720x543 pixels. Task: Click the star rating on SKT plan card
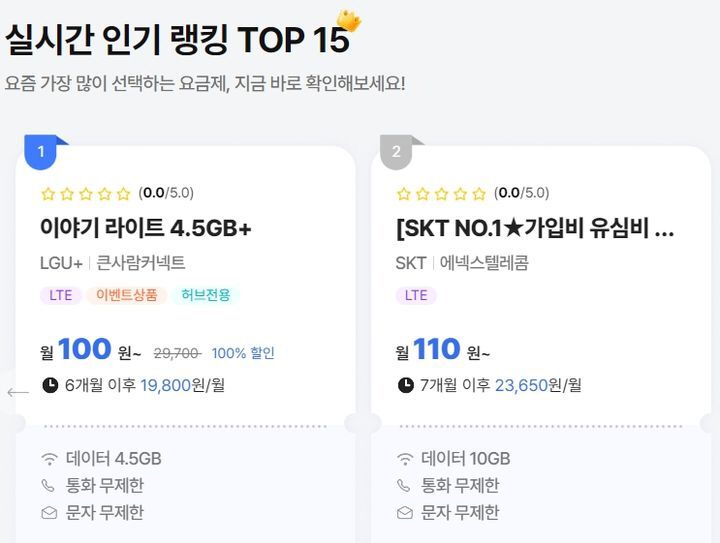point(442,194)
